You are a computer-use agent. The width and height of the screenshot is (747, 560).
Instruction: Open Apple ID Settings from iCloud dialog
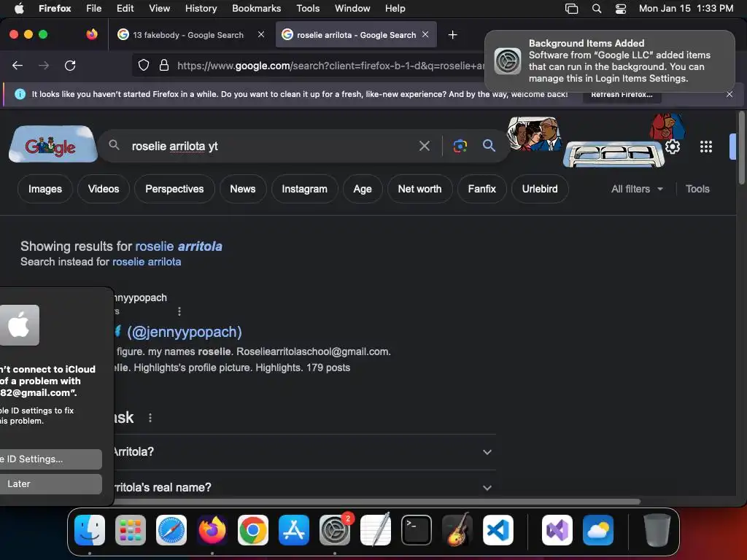(50, 459)
